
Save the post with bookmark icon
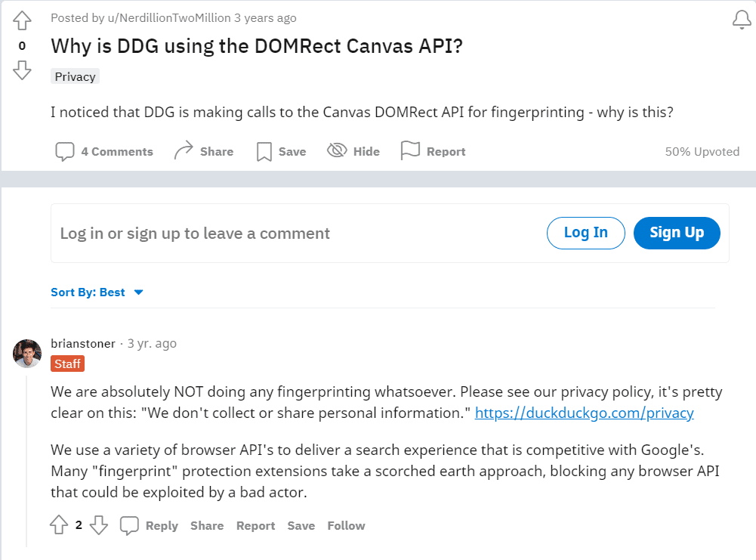point(264,151)
